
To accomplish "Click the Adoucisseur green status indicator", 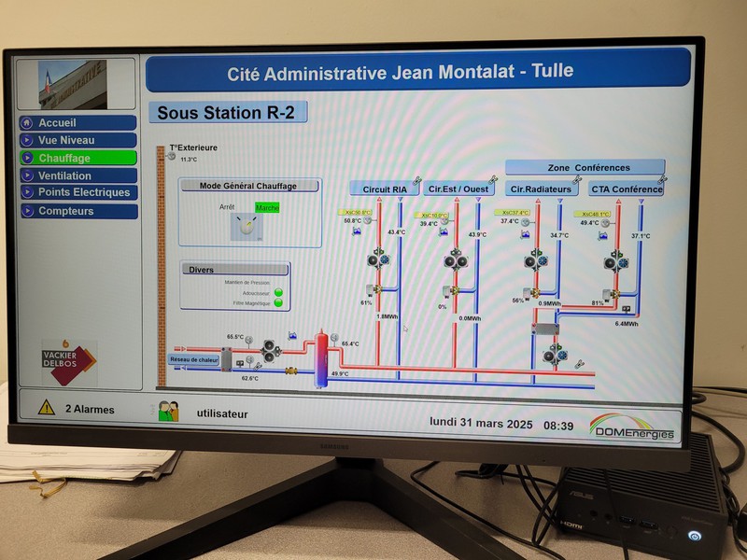I will pyautogui.click(x=278, y=292).
